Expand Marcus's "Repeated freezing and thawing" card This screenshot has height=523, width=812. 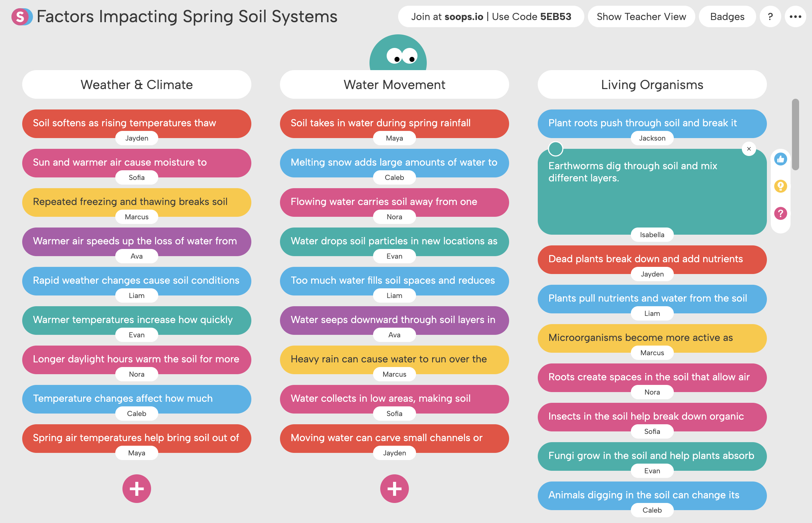[x=136, y=202]
